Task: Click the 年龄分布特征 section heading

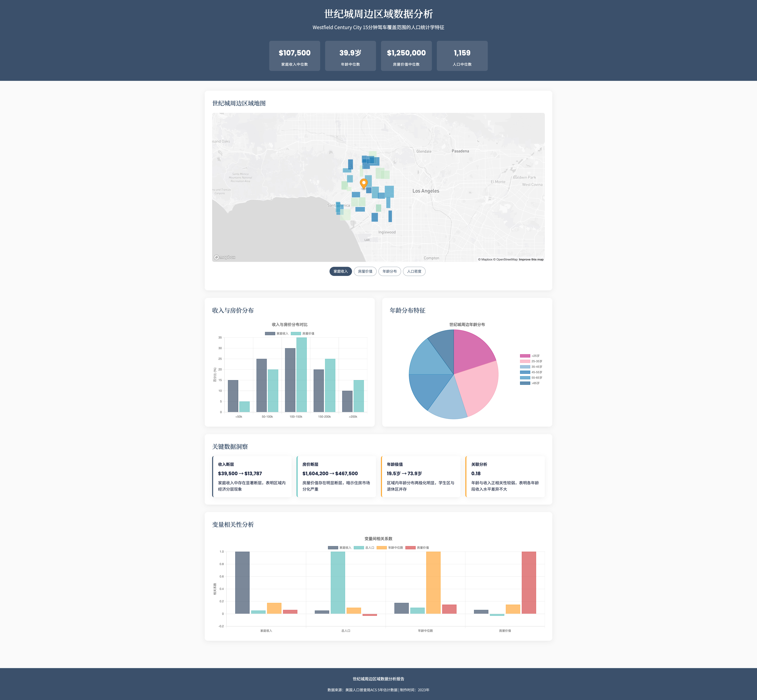Action: pyautogui.click(x=407, y=310)
